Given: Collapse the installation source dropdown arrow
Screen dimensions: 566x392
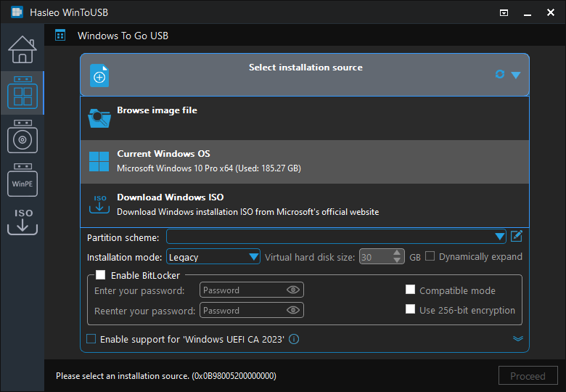Looking at the screenshot, I should [x=516, y=75].
